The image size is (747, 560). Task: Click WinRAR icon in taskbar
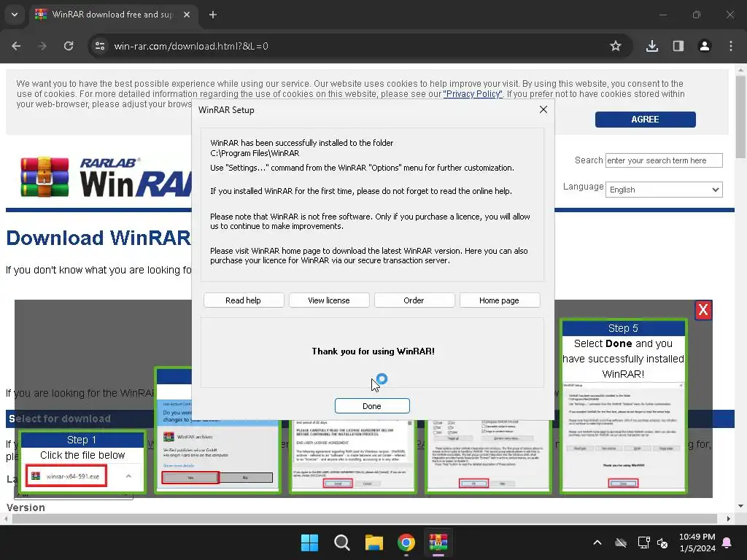tap(438, 542)
